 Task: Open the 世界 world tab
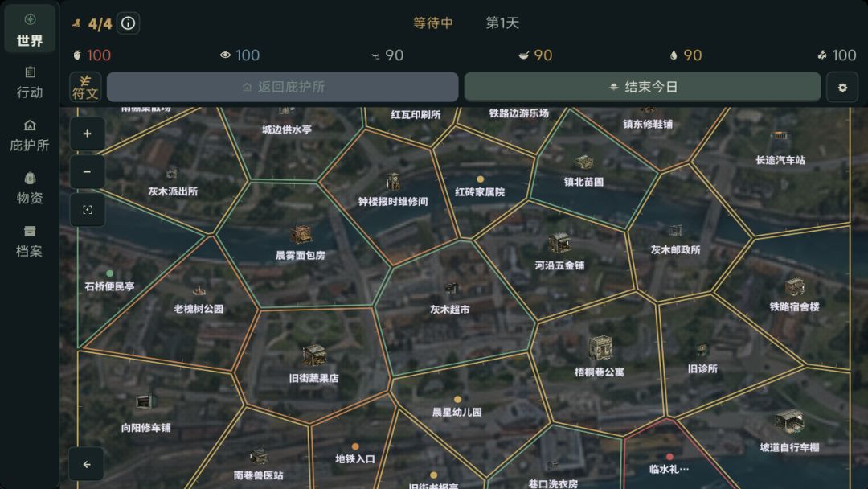point(30,29)
